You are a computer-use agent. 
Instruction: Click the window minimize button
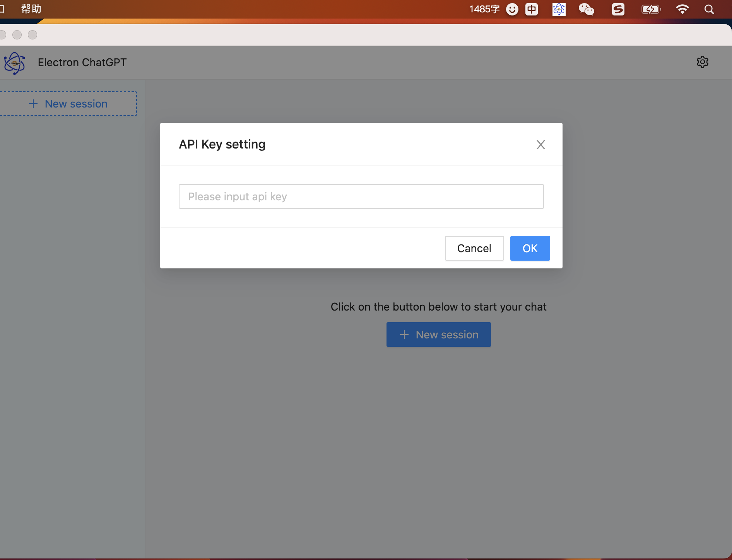[17, 35]
